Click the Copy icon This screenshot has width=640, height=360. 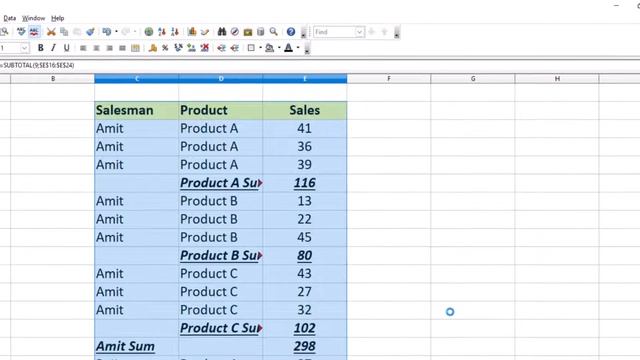(64, 31)
